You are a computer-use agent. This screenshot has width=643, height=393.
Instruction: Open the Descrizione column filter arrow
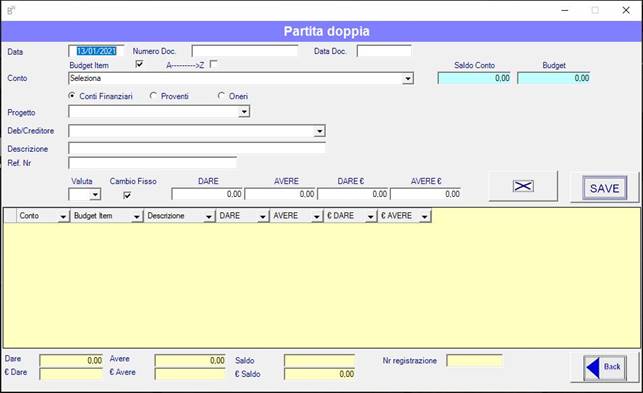(x=209, y=216)
